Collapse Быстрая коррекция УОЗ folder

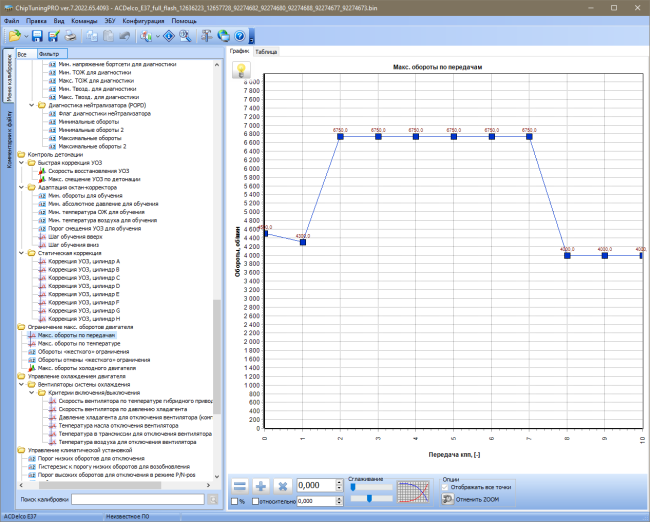pos(22,163)
